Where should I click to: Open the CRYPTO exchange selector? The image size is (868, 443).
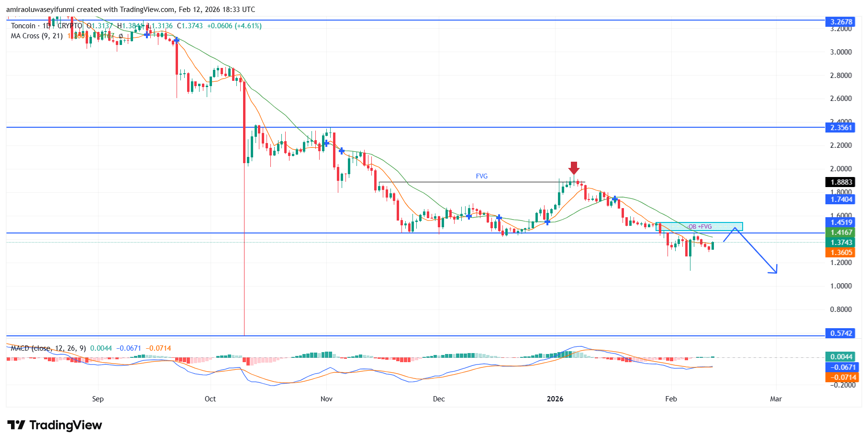(x=69, y=26)
